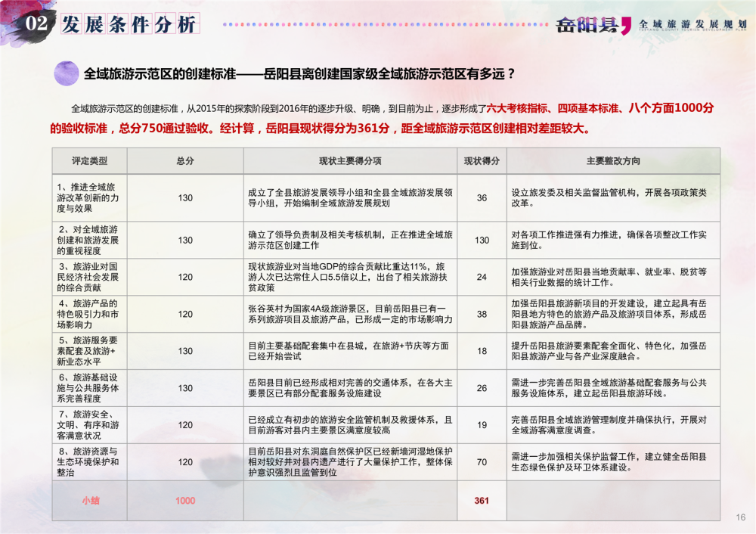Click row 8、旅游资源与生态环境保护和整治
The width and height of the screenshot is (756, 534).
click(89, 461)
